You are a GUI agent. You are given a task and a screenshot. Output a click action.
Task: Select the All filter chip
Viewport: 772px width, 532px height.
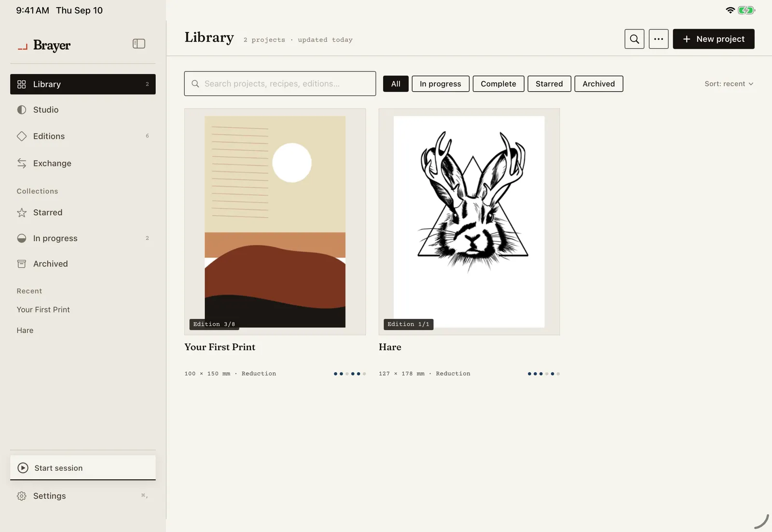(x=396, y=84)
